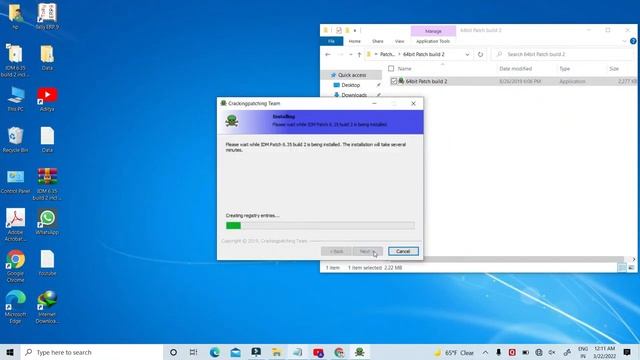
Task: Open the IDM 6.35 WinRAR archive icon
Action: [47, 183]
